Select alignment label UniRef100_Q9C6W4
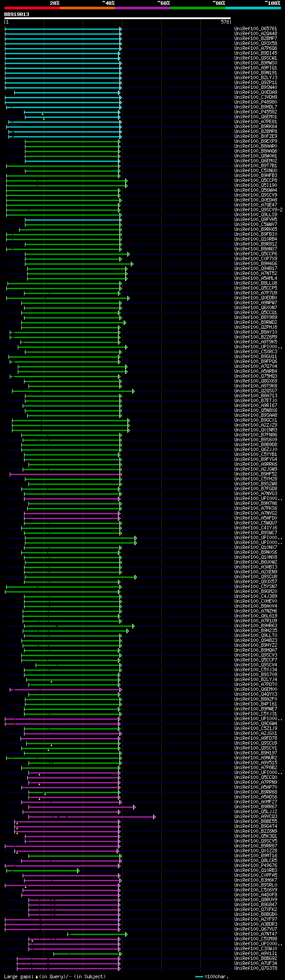The height and width of the screenshot is (980, 285). tap(256, 723)
